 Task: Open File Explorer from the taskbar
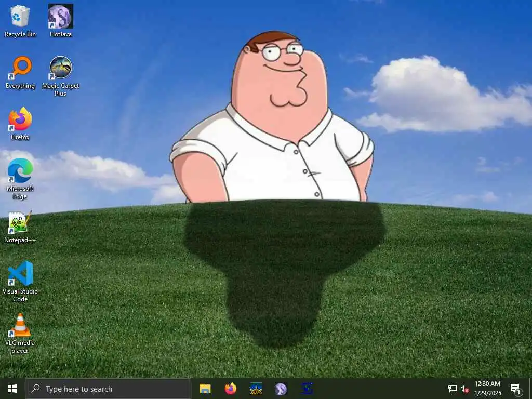205,389
